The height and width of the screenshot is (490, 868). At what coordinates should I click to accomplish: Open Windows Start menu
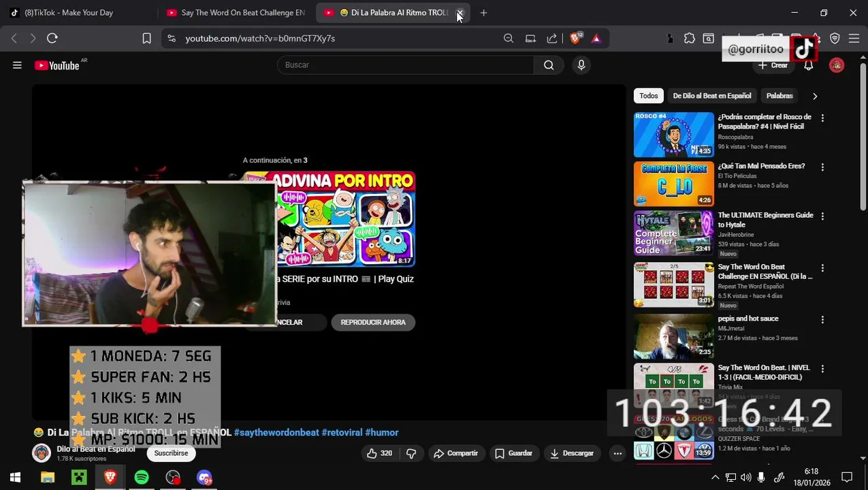[x=15, y=478]
